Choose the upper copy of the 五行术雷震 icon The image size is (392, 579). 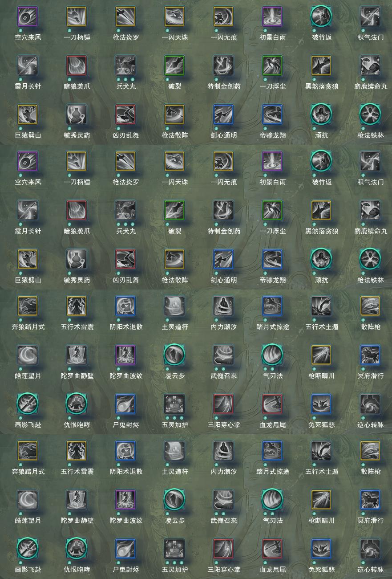coord(77,306)
